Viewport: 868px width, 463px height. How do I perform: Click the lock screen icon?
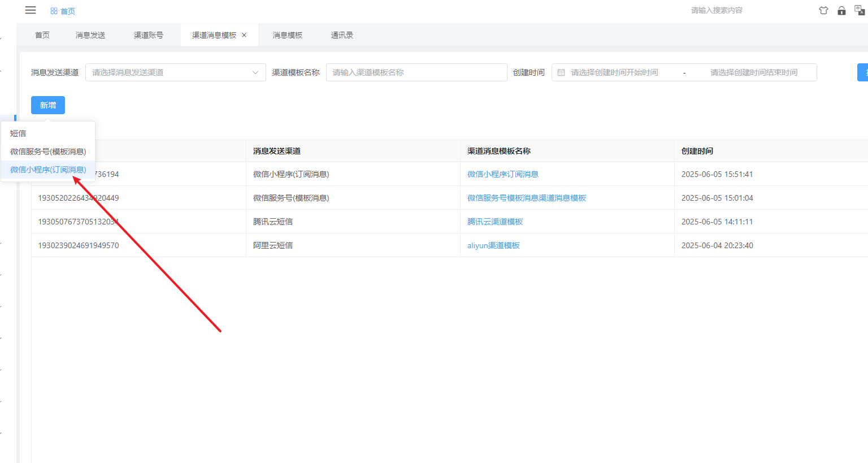coord(841,11)
